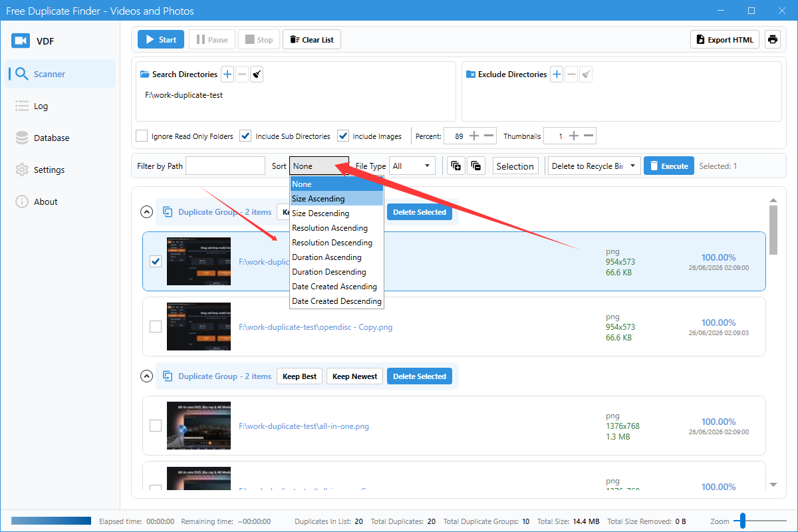Image resolution: width=798 pixels, height=532 pixels.
Task: Click the expand all groups icon
Action: tap(456, 166)
